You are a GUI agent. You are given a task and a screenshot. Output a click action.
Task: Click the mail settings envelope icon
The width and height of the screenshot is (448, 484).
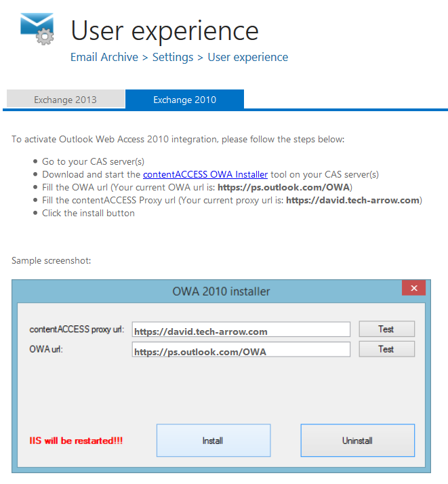37,28
